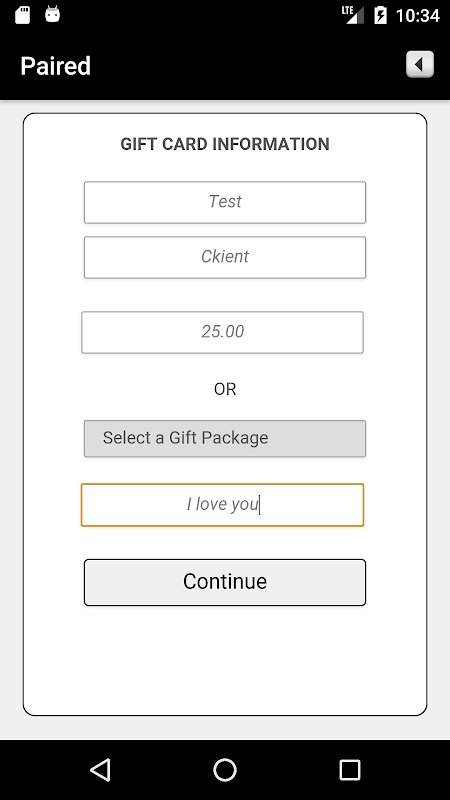The image size is (450, 800).
Task: Tap the battery charging icon
Action: [381, 15]
